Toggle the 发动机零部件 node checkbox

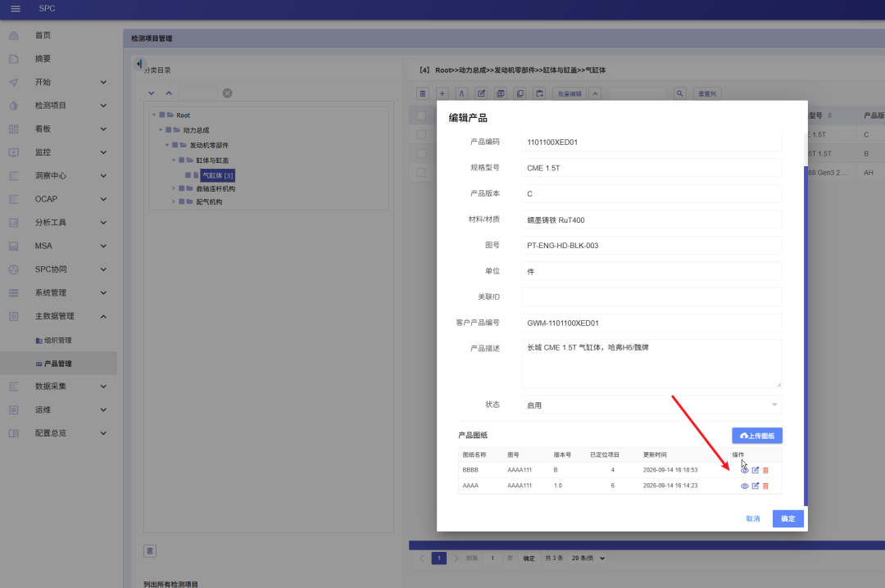[x=175, y=145]
